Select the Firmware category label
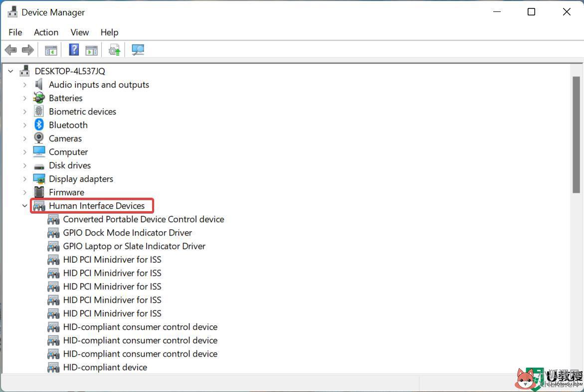584x392 pixels. (66, 192)
